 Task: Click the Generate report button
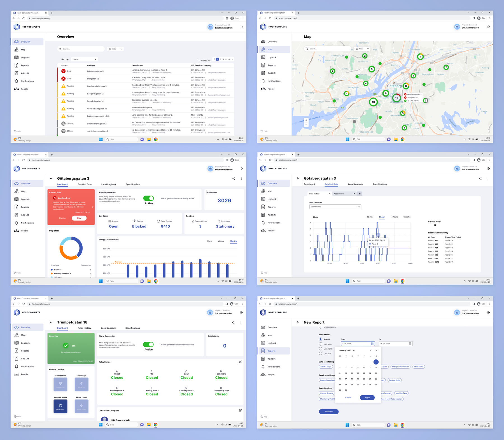click(x=329, y=412)
